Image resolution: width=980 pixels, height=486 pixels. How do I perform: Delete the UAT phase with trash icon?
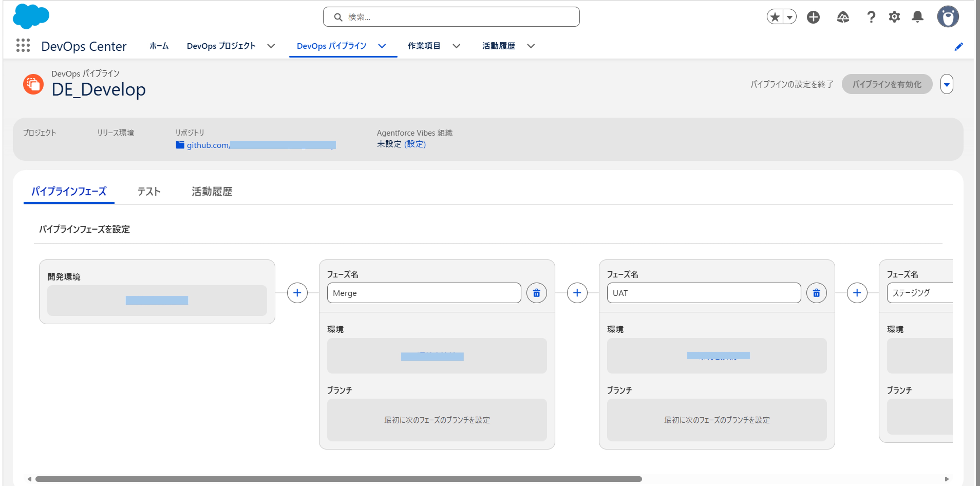pyautogui.click(x=816, y=293)
